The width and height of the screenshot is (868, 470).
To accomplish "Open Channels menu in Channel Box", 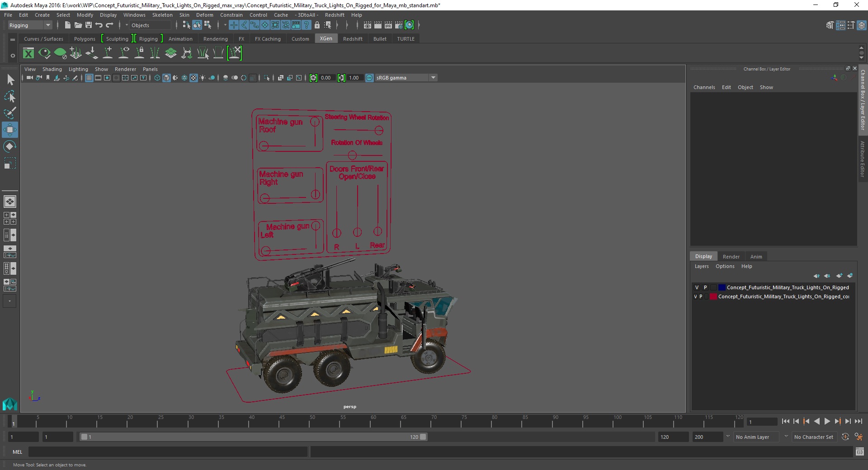I will [x=704, y=87].
